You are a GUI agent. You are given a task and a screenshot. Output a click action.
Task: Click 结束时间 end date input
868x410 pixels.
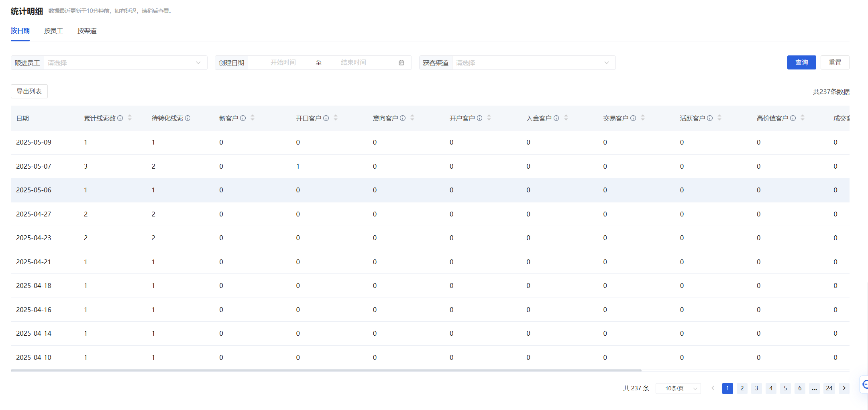point(353,63)
